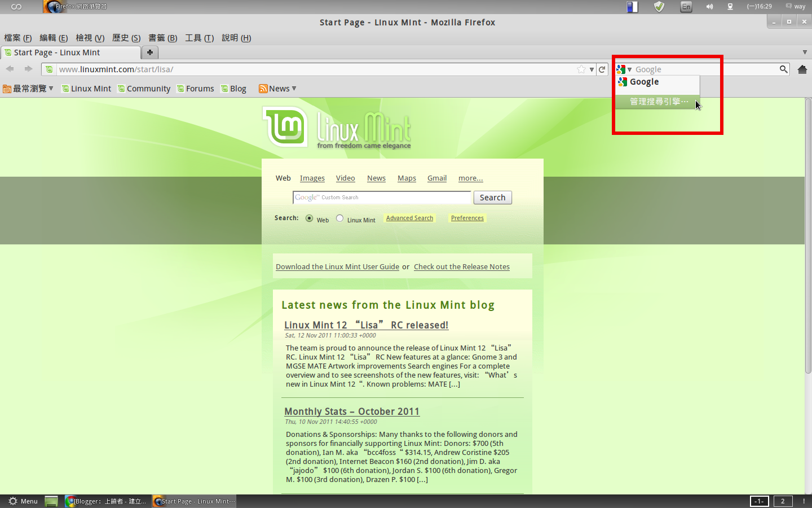This screenshot has height=508, width=812.
Task: Open the 檔案 (F) File menu
Action: click(x=18, y=38)
